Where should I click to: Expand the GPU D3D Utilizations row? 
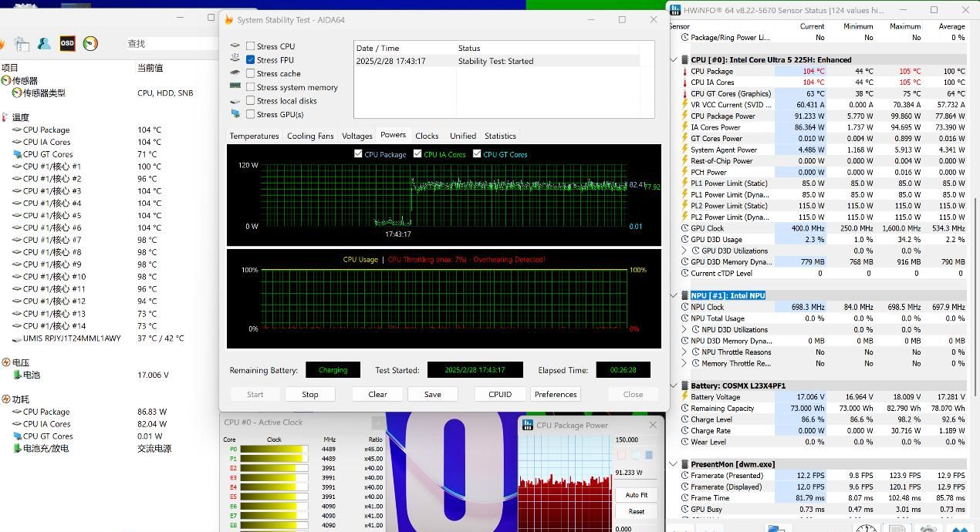point(684,251)
